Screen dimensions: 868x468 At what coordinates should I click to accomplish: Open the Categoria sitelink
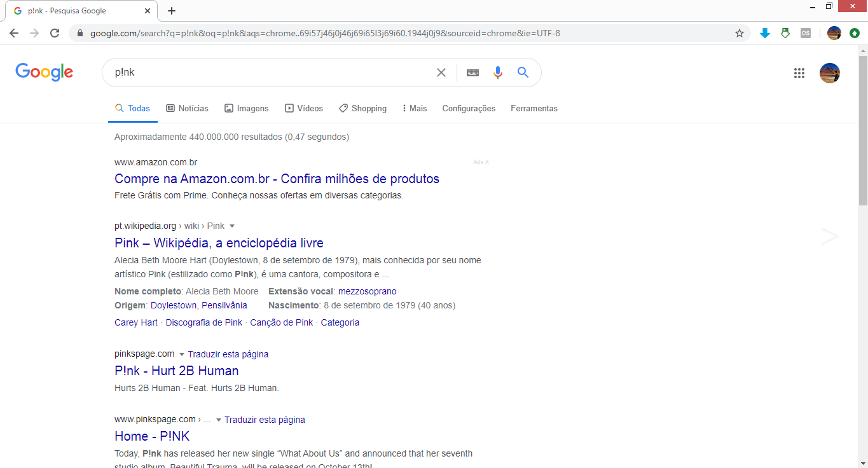340,322
